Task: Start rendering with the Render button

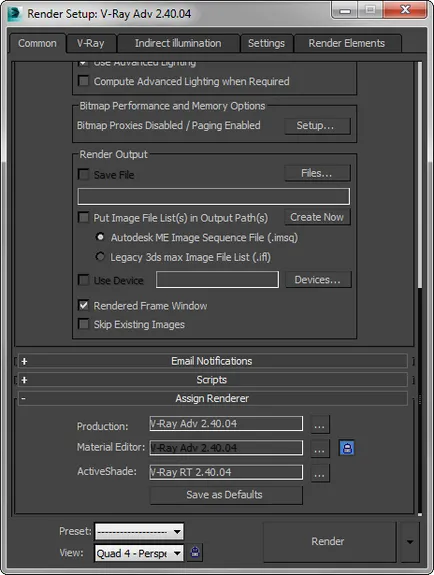Action: pyautogui.click(x=329, y=542)
